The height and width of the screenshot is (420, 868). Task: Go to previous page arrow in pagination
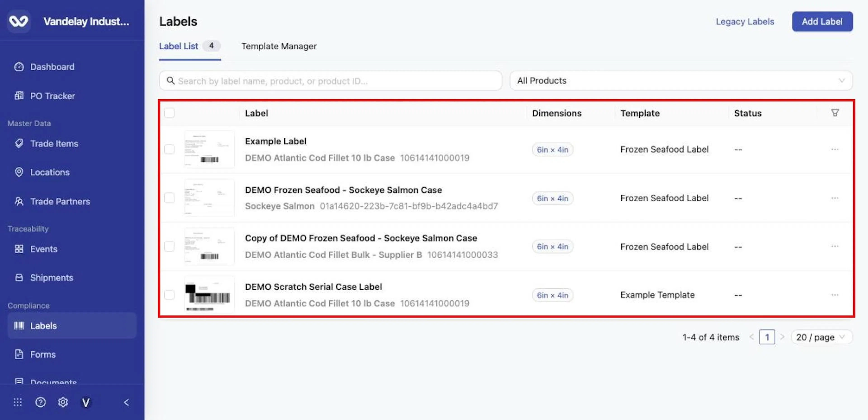click(751, 337)
